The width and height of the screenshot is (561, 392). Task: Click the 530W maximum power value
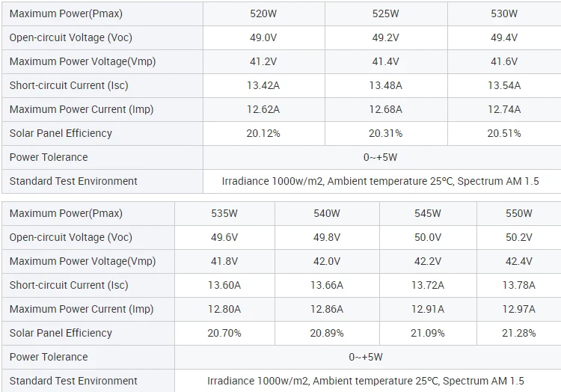pyautogui.click(x=504, y=13)
